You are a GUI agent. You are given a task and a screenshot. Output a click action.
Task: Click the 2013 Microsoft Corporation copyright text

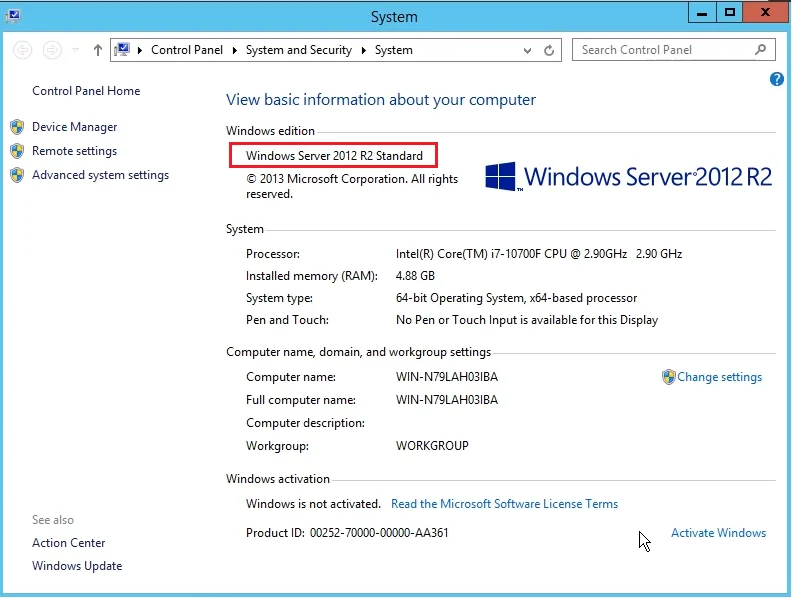coord(352,186)
